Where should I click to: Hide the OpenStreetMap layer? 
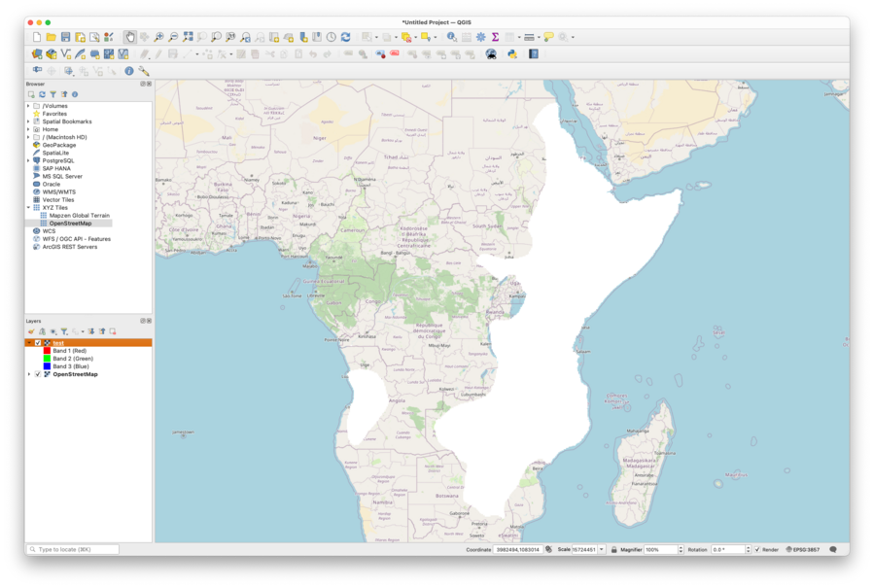point(37,372)
